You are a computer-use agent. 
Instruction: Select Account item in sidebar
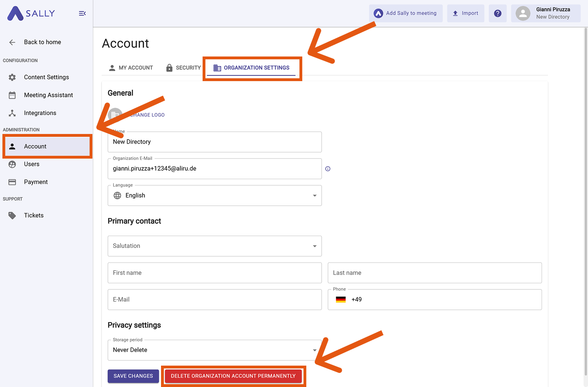coord(46,146)
